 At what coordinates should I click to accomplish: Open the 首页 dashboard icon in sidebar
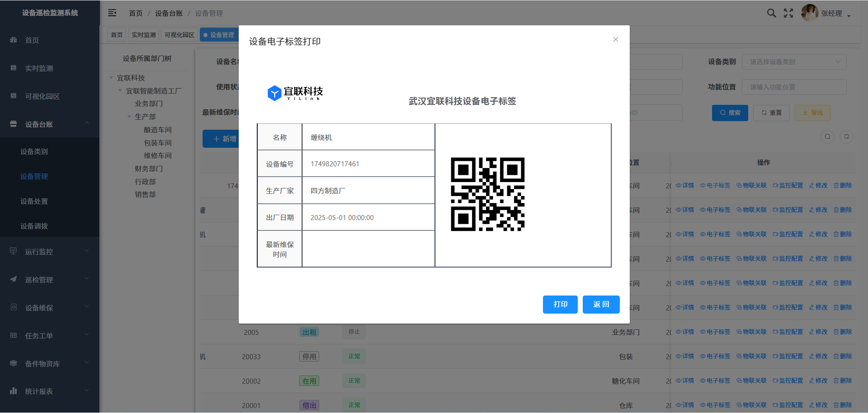(x=14, y=40)
